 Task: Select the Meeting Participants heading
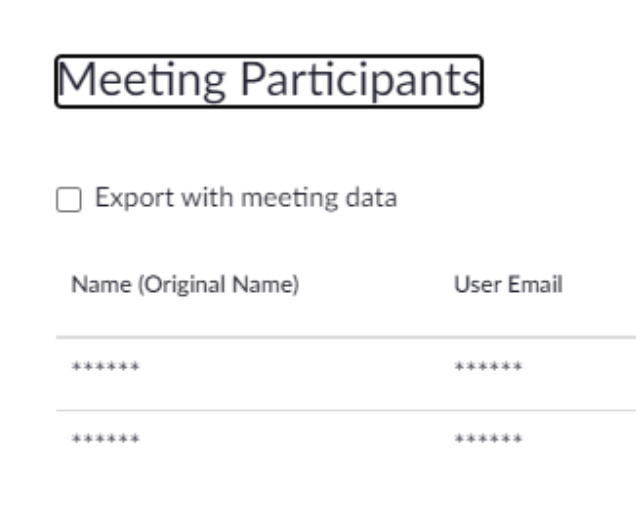tap(269, 81)
